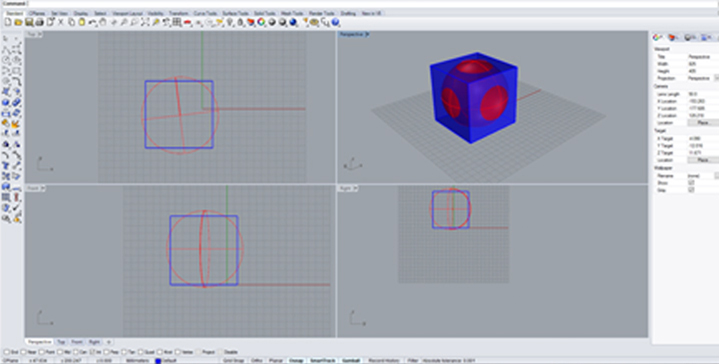
Task: Click the Filter pane in status bar
Action: pyautogui.click(x=413, y=360)
